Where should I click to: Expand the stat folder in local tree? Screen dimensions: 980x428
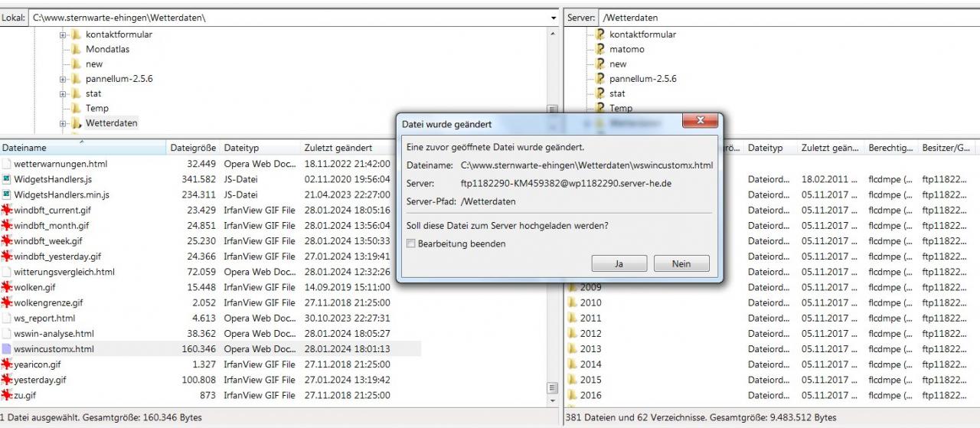(x=64, y=93)
